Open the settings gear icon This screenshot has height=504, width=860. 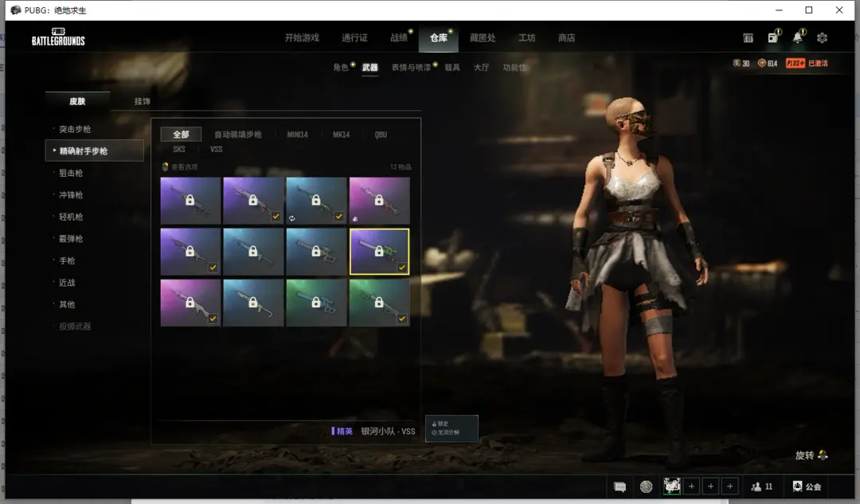point(822,38)
